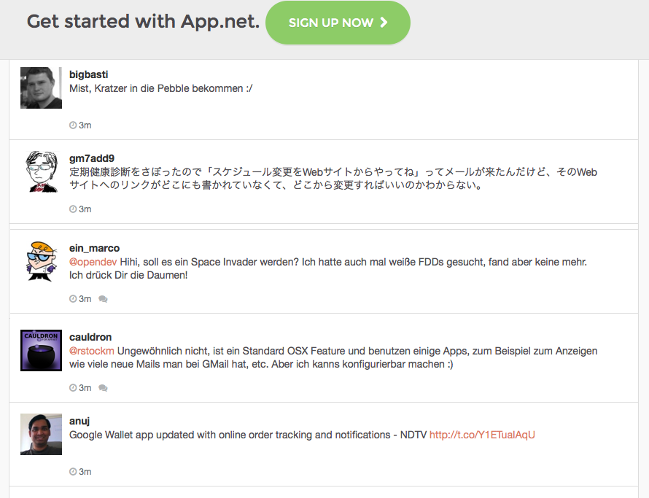This screenshot has height=498, width=649.
Task: Open the @rstockm mention link
Action: 91,351
